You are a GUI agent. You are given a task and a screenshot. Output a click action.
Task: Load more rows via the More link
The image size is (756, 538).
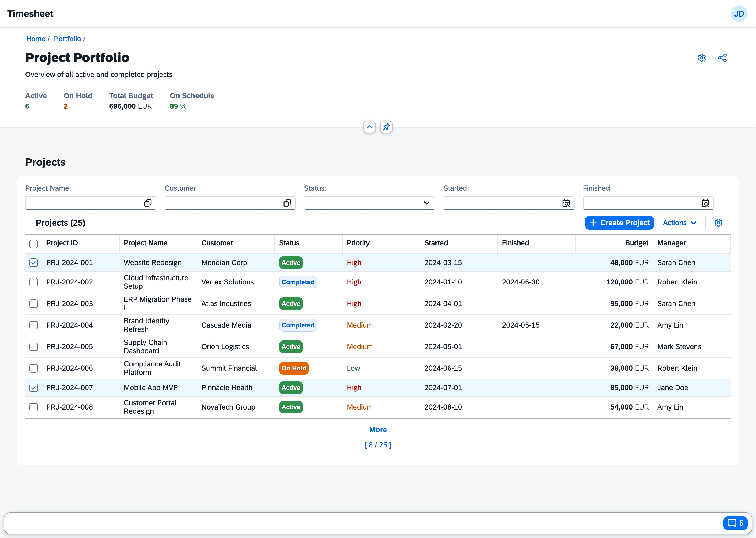tap(378, 429)
